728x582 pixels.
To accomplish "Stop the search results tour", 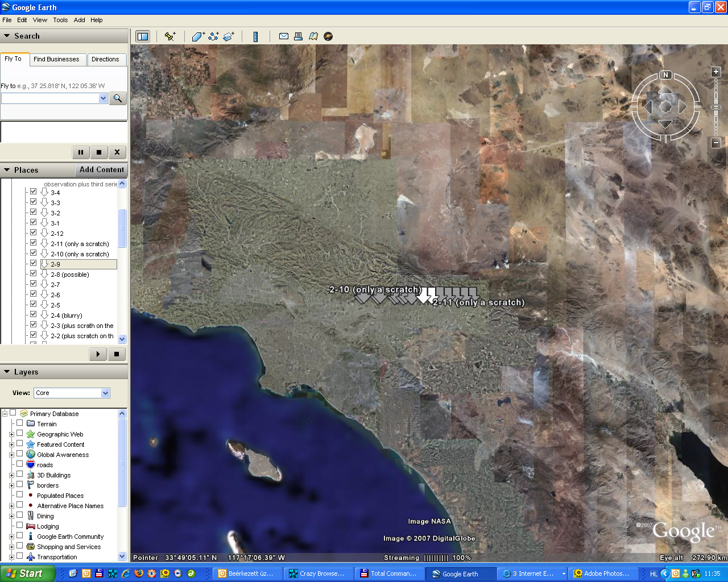I will [x=99, y=152].
